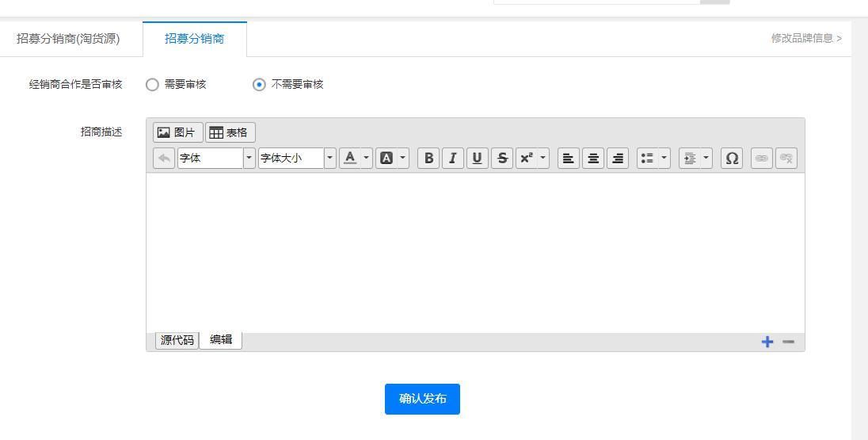Insert a table with the 表格 button

click(230, 132)
